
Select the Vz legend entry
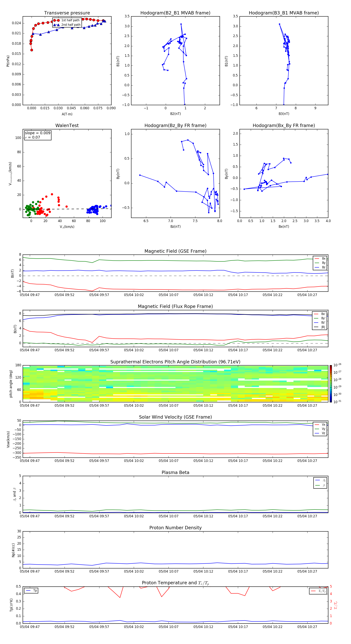pos(320,433)
